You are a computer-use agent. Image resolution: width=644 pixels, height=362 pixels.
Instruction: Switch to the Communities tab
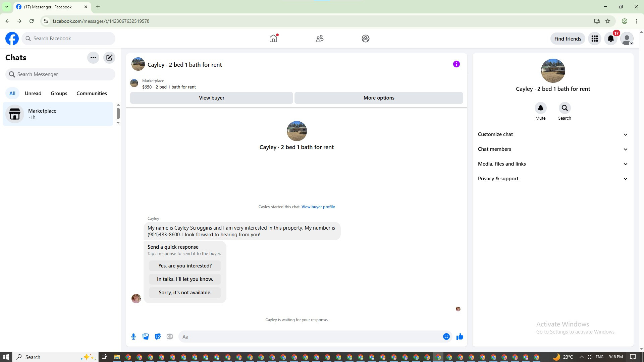click(x=92, y=94)
